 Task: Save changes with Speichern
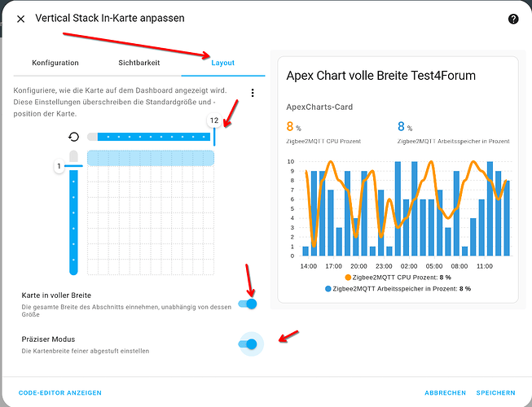click(495, 392)
